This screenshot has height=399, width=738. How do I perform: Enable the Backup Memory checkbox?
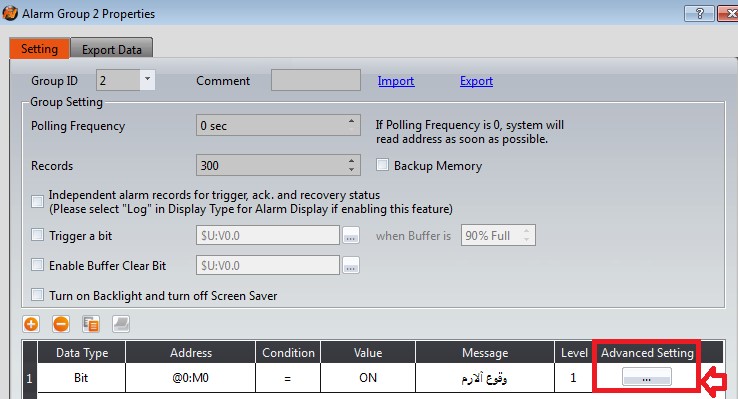click(382, 165)
